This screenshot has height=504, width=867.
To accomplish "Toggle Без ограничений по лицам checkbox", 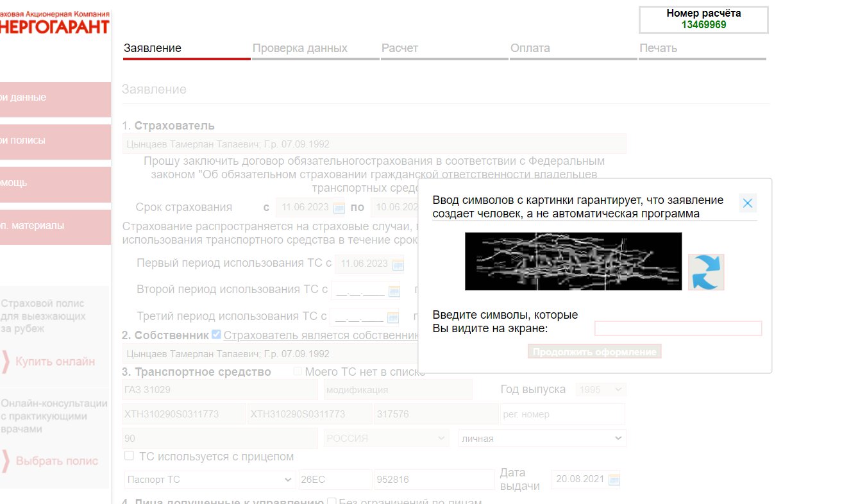I will (332, 502).
